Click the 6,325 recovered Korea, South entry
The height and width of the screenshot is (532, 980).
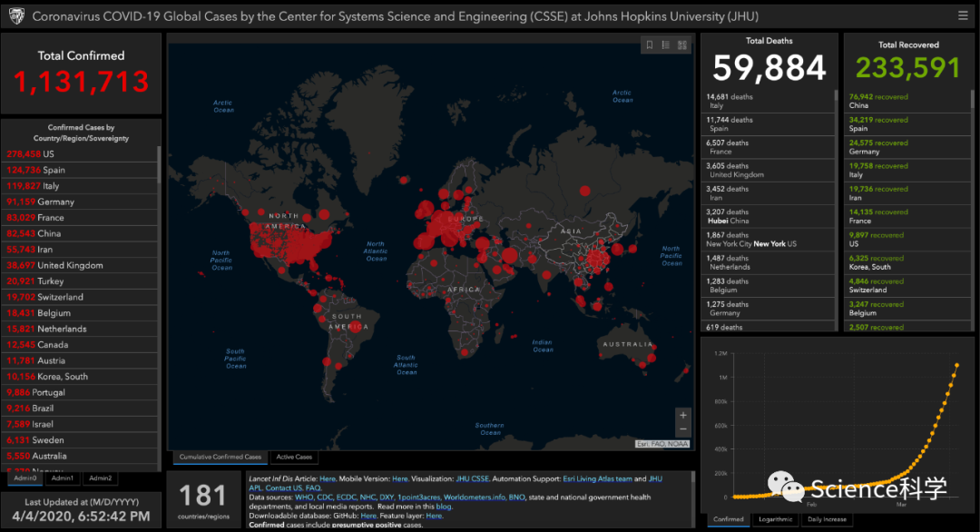pyautogui.click(x=906, y=262)
